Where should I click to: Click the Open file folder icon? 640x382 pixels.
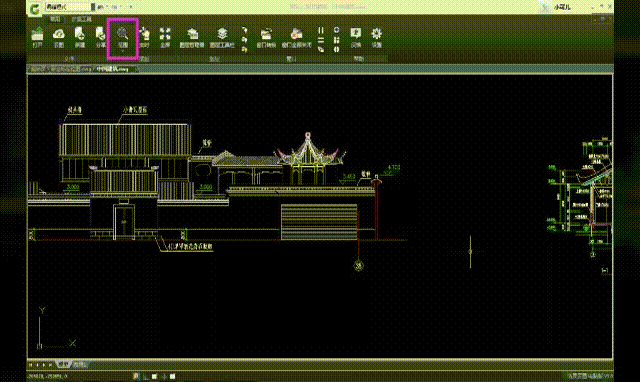point(37,37)
